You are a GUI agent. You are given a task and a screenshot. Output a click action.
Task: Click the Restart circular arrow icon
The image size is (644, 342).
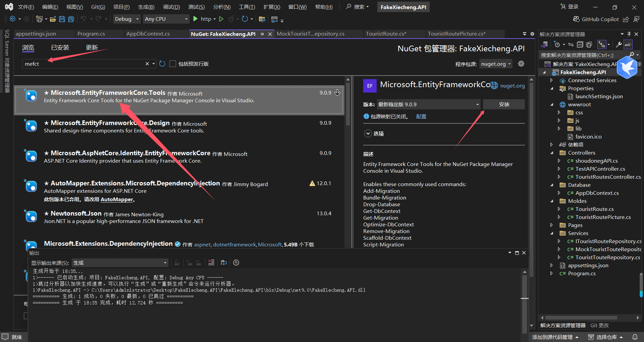245,19
